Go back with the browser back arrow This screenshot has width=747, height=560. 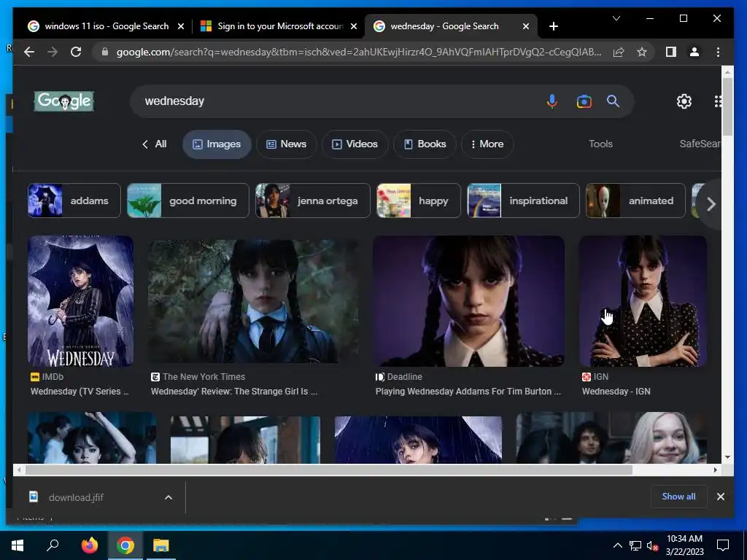[29, 52]
